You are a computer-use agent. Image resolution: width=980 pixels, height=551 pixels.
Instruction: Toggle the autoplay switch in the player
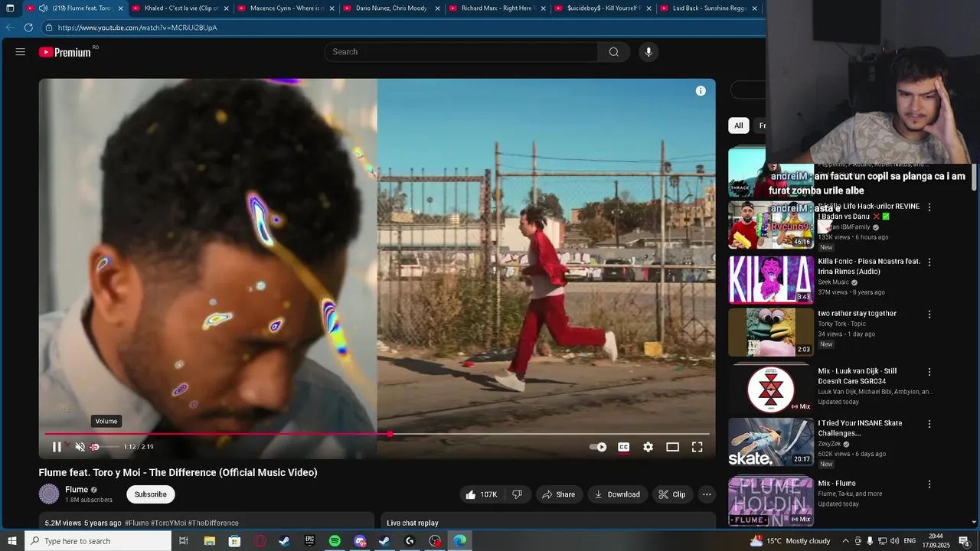pyautogui.click(x=598, y=447)
